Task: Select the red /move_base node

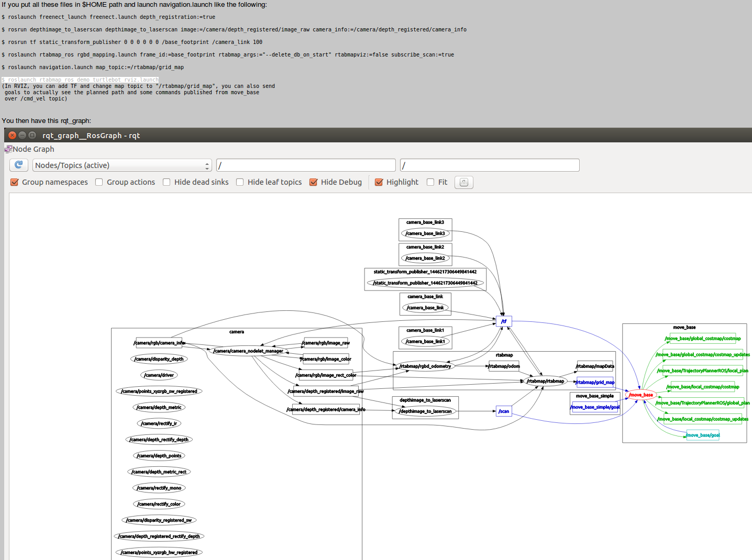Action: point(640,395)
